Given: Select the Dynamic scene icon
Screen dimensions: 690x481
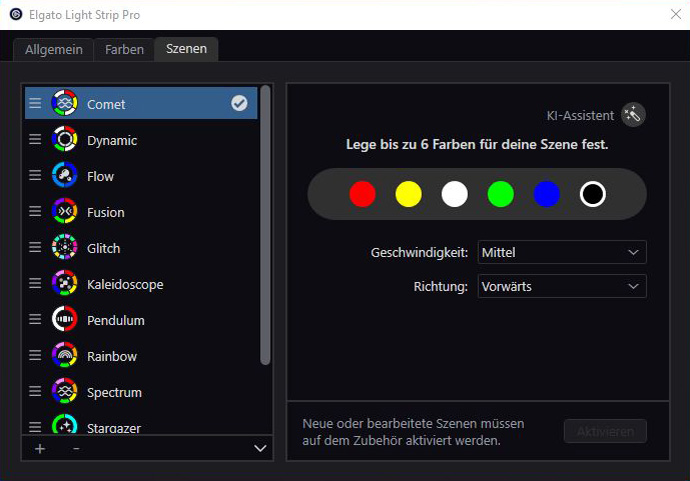Looking at the screenshot, I should point(65,140).
